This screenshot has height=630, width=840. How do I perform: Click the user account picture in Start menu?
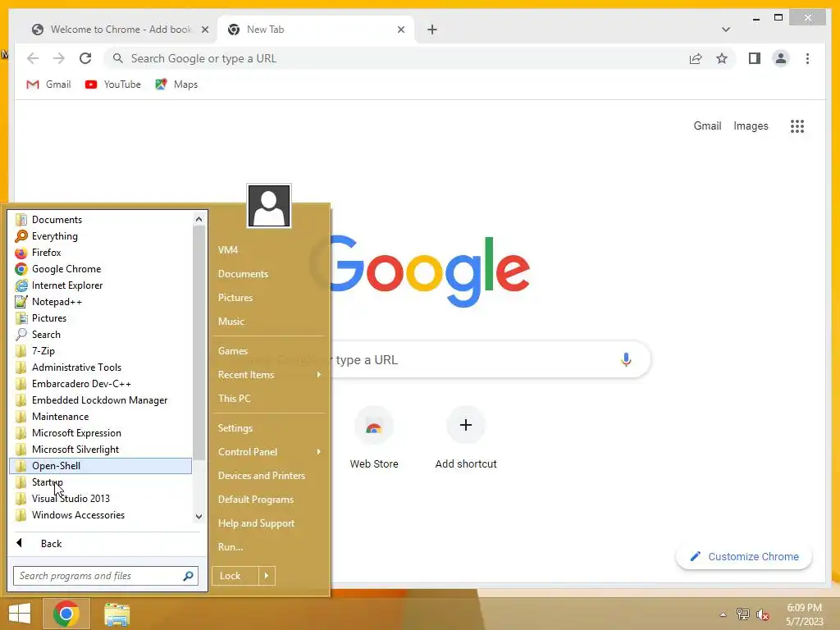coord(269,206)
